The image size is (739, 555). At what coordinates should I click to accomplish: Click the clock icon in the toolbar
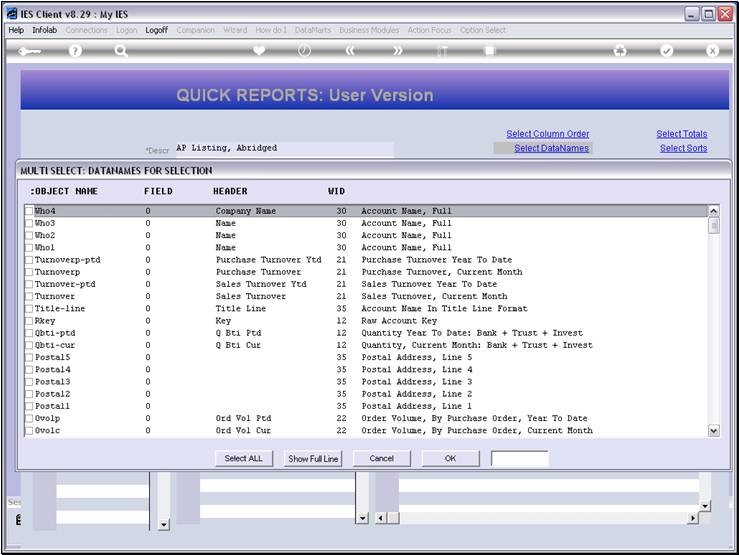click(304, 50)
